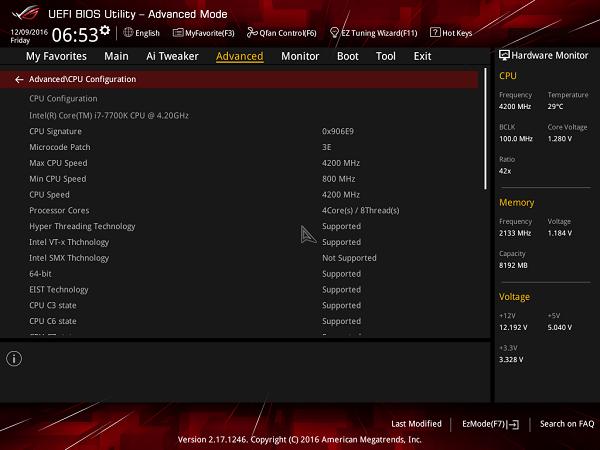Screen dimensions: 600x450
Task: Switch to the Main tab
Action: tap(116, 56)
